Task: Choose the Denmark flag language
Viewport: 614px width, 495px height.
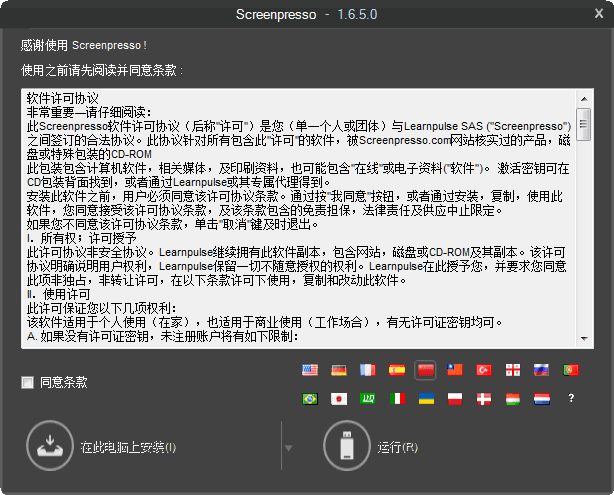Action: click(484, 399)
